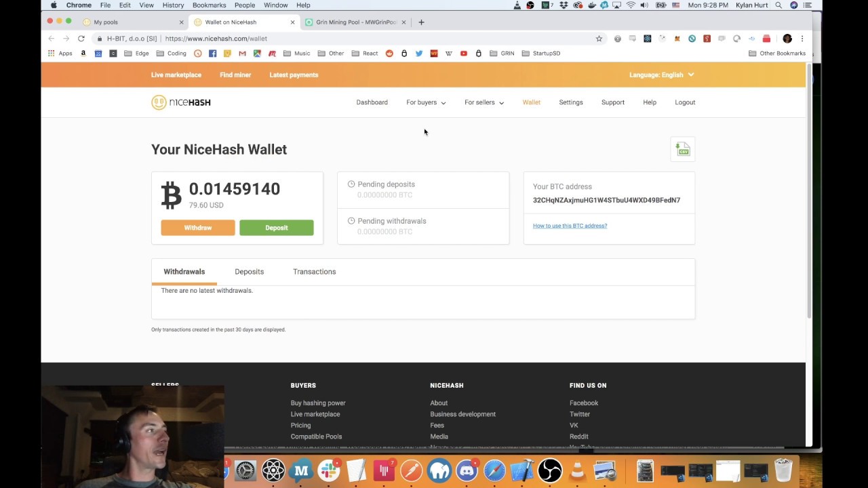
Task: Open the footer Buy hashing power link
Action: [318, 403]
